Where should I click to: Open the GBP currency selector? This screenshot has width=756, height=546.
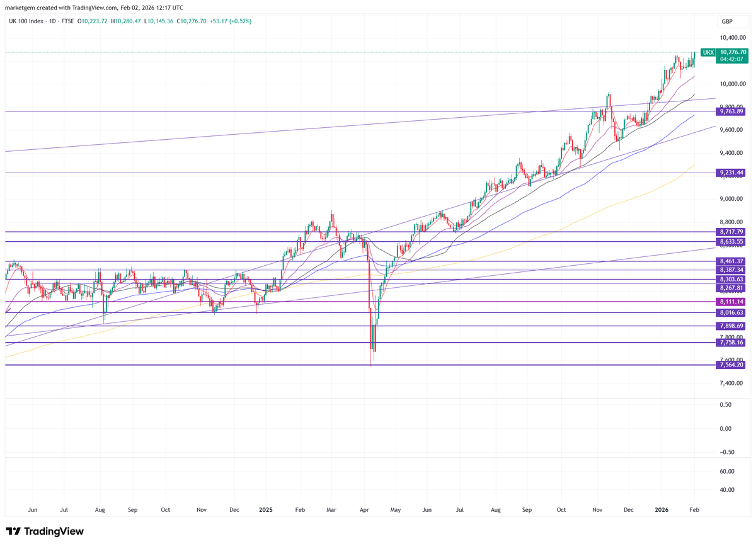coord(728,21)
